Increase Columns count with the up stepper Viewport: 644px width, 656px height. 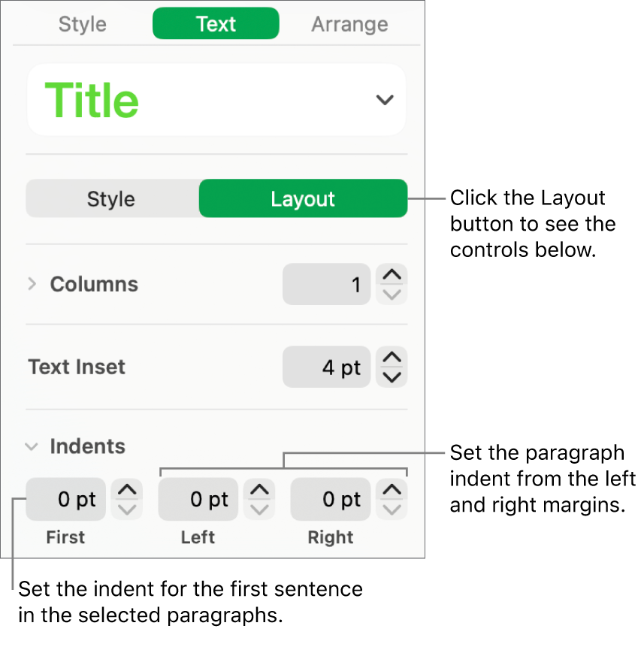click(392, 276)
